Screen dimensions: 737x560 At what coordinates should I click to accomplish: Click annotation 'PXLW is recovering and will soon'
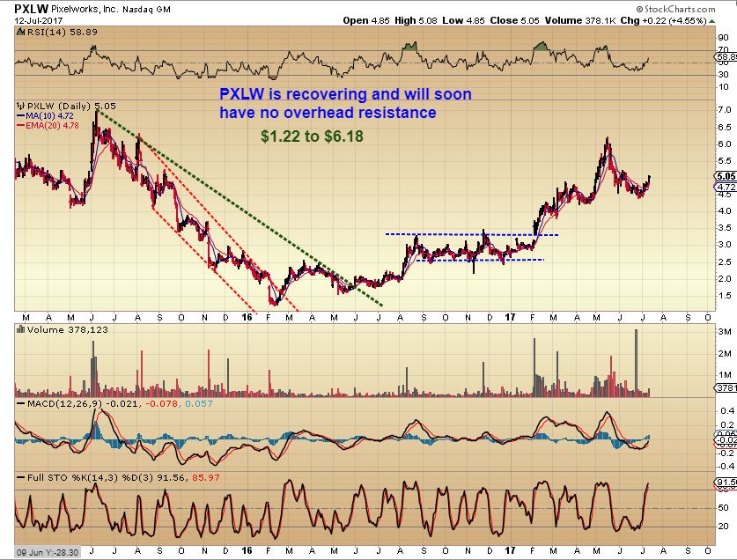(x=345, y=94)
